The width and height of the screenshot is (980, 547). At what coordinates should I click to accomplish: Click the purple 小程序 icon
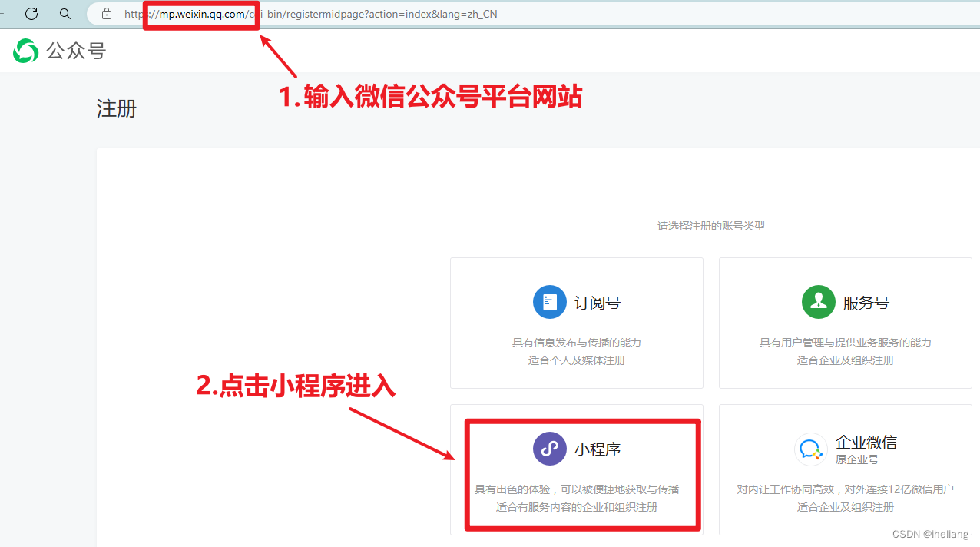[x=550, y=449]
